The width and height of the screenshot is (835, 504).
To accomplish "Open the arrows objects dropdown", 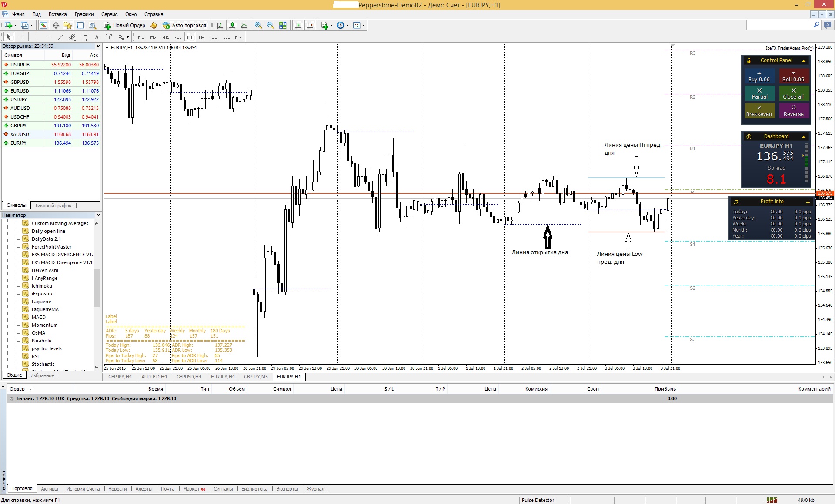I will (x=124, y=37).
